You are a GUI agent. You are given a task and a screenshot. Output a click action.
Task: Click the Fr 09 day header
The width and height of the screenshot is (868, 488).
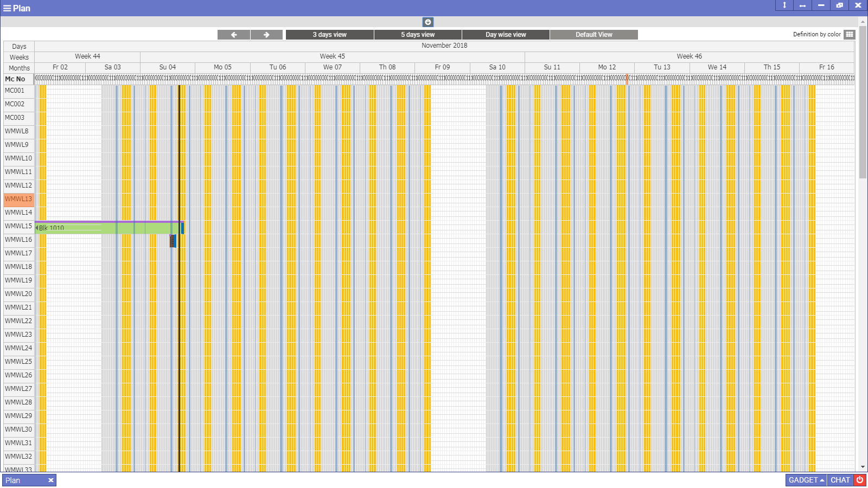coord(442,67)
